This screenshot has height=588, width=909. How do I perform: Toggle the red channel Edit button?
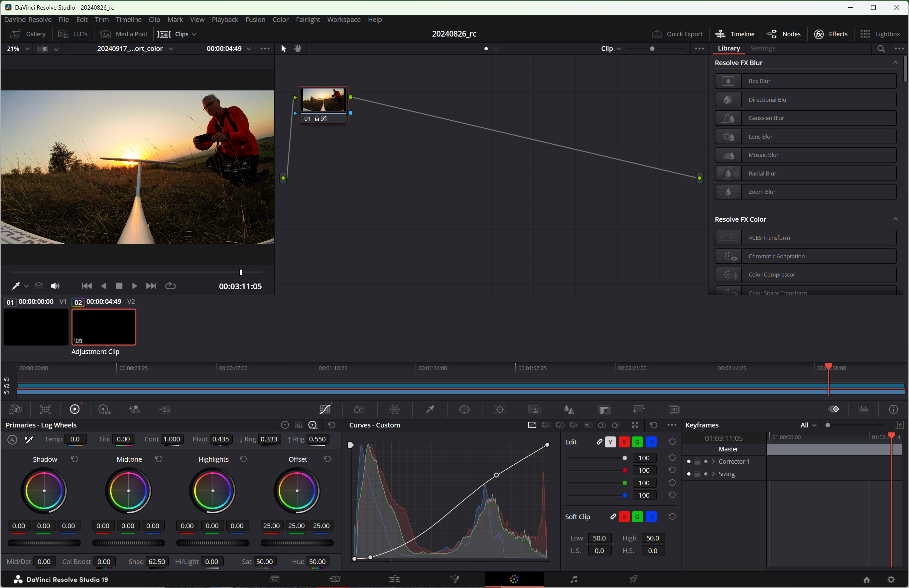click(624, 442)
